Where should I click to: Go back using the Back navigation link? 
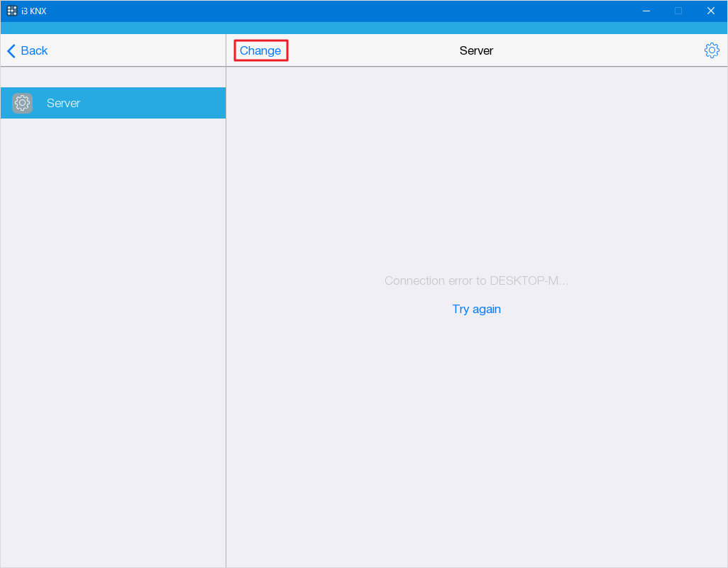pos(33,50)
